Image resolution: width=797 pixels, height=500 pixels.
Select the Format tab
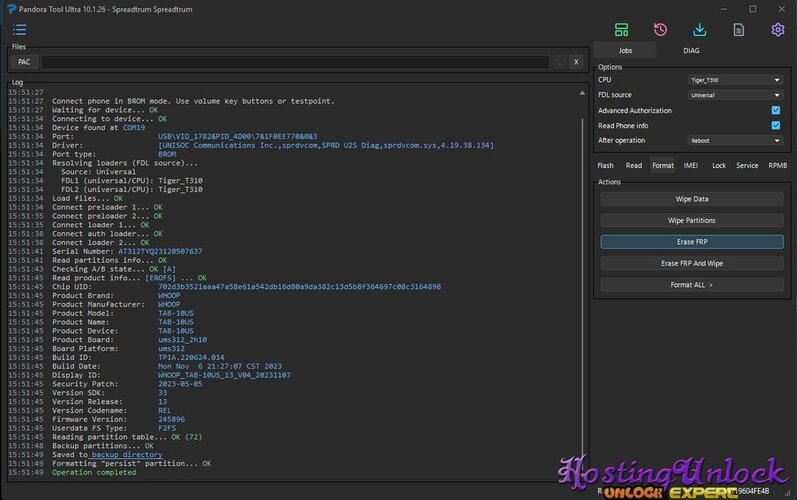pos(663,165)
